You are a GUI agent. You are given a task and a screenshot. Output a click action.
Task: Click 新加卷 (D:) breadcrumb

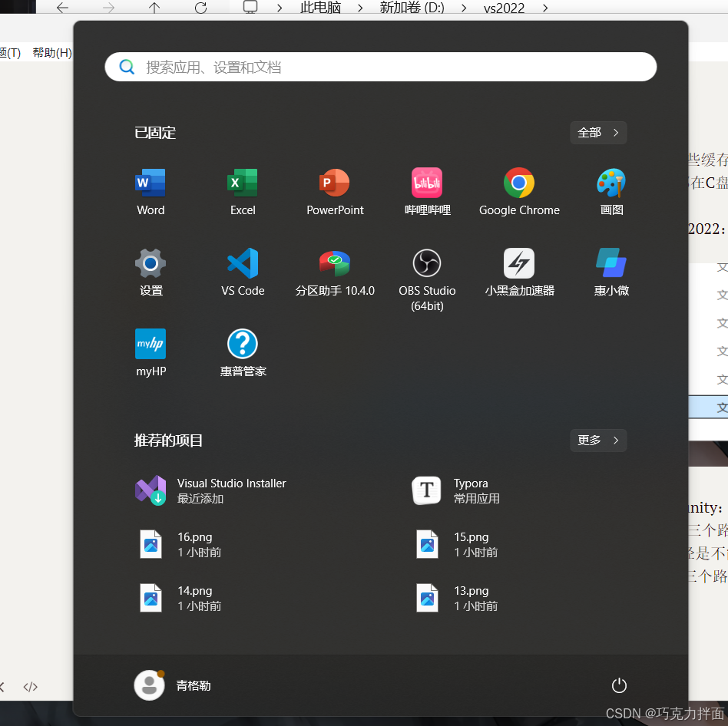click(412, 8)
